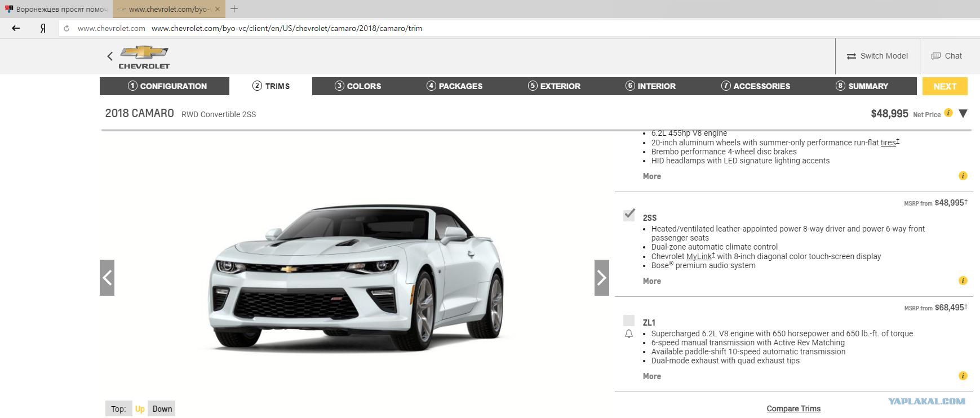Screen dimensions: 980x418
Task: Click 'MSRP from $68,495' on the ZL1 trim
Action: click(x=935, y=308)
